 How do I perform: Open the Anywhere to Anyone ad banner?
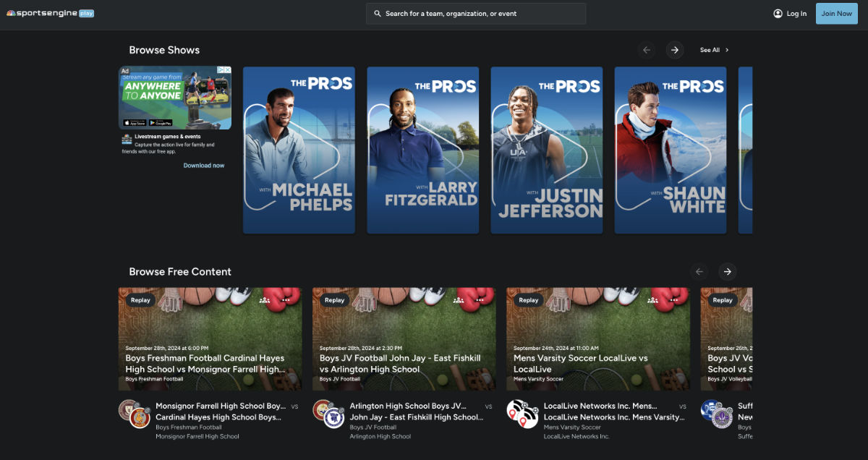175,98
